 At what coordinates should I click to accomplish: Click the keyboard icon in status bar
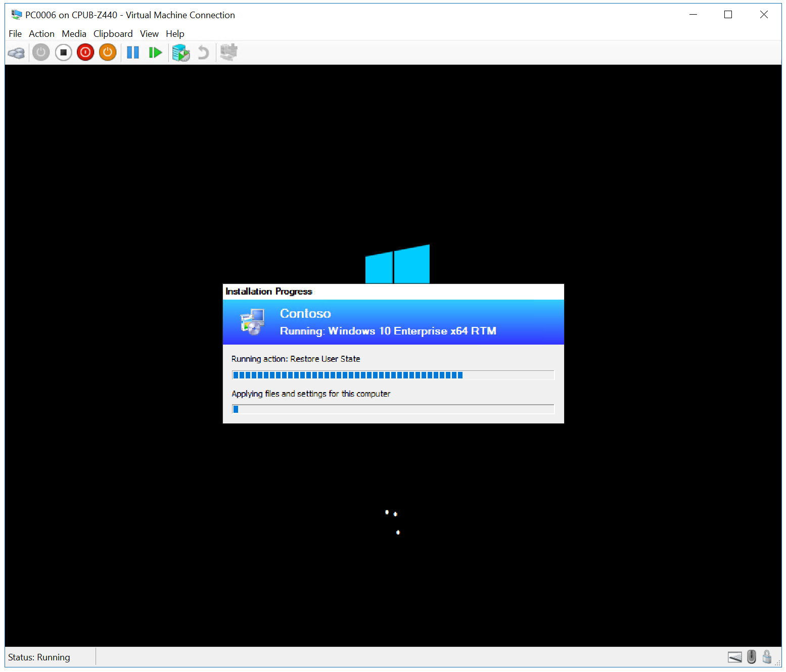[x=734, y=657]
